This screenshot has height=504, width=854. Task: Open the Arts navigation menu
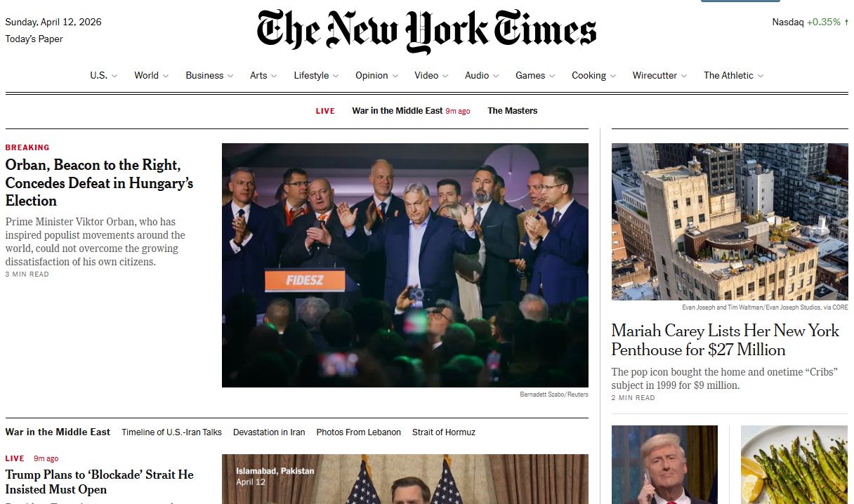[263, 75]
